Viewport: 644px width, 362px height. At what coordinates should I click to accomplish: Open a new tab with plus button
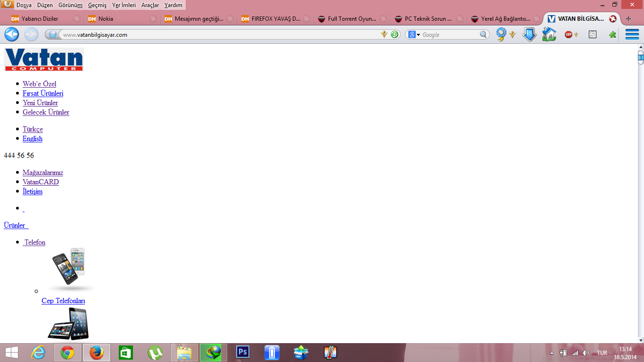628,19
